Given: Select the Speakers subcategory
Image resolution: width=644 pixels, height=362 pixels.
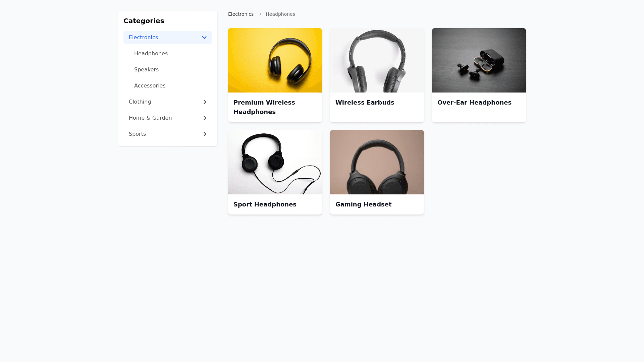Looking at the screenshot, I should pyautogui.click(x=146, y=69).
